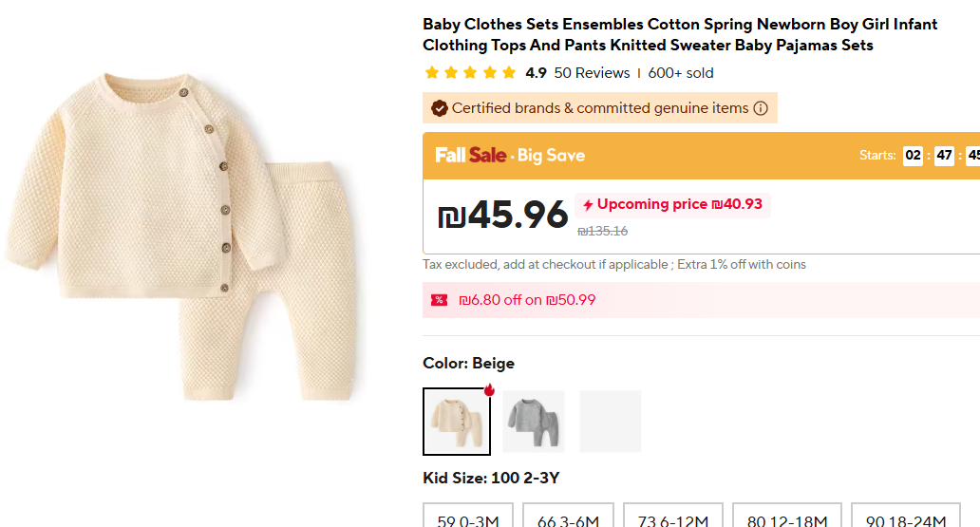
Task: Click the ₪6.80 off coupon banner
Action: 527,300
